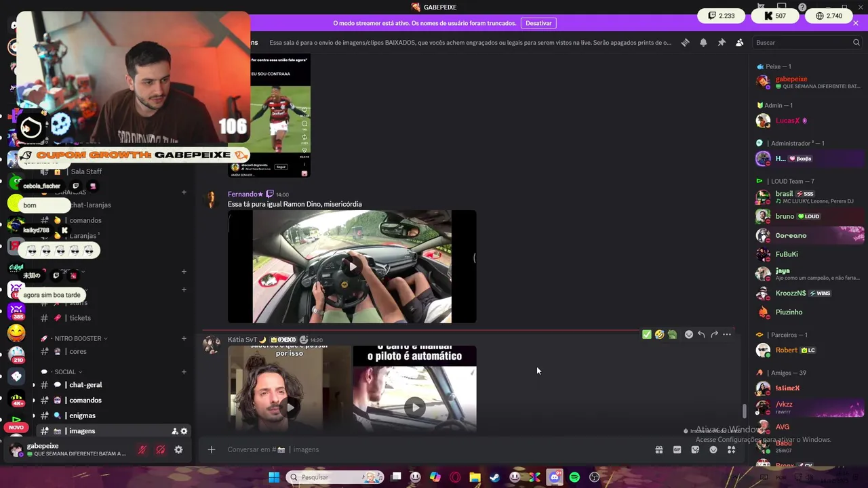Click Desativar to disable streamer mode
The height and width of the screenshot is (488, 868).
(x=538, y=23)
